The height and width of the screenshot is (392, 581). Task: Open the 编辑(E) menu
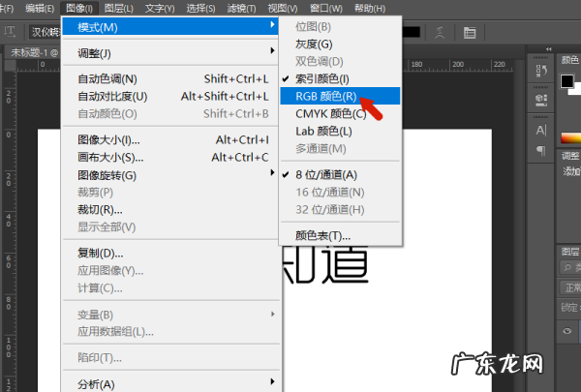[40, 8]
